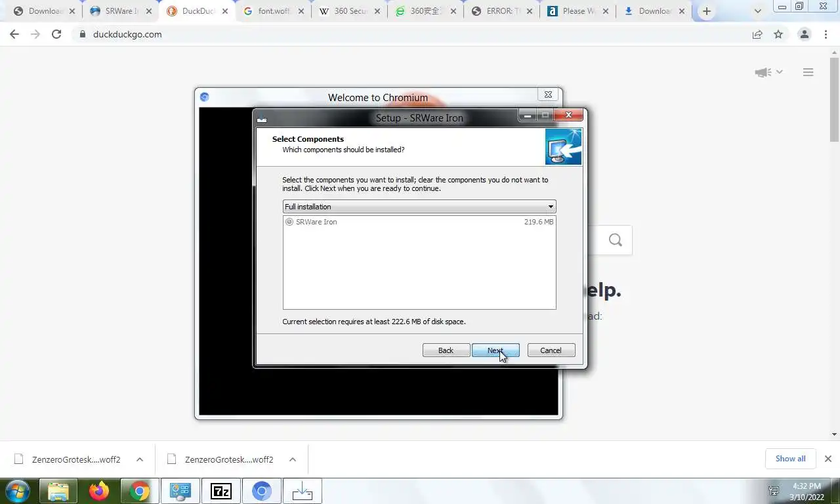Viewport: 840px width, 504px height.
Task: Share this page using the share icon
Action: pos(757,34)
